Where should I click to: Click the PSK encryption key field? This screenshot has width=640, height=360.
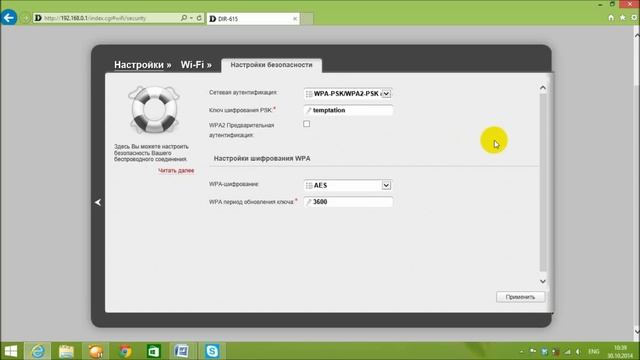coord(348,110)
